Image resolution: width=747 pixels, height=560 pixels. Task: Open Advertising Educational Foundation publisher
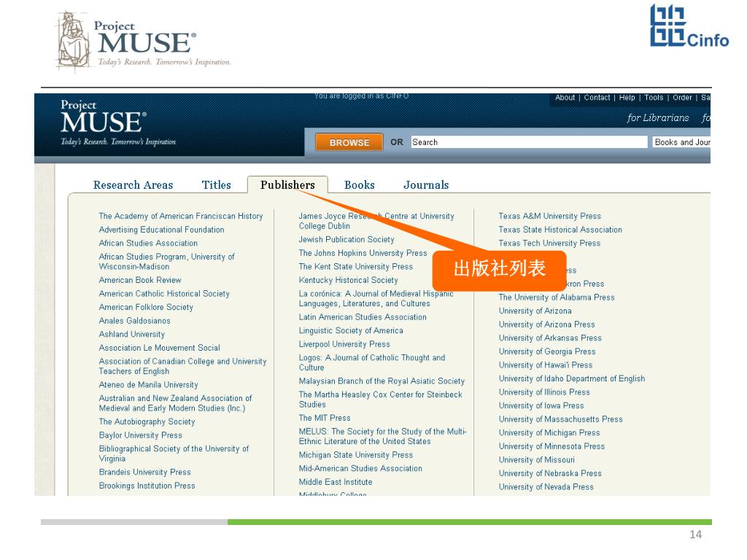point(161,230)
